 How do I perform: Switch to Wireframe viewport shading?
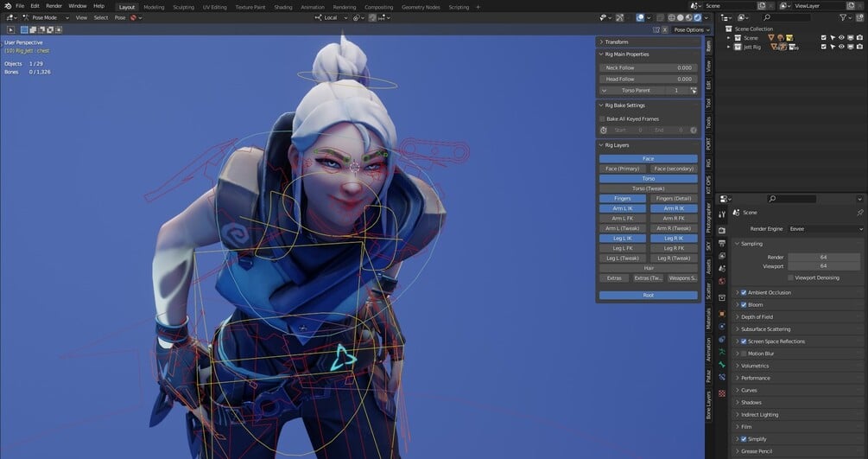click(x=671, y=18)
